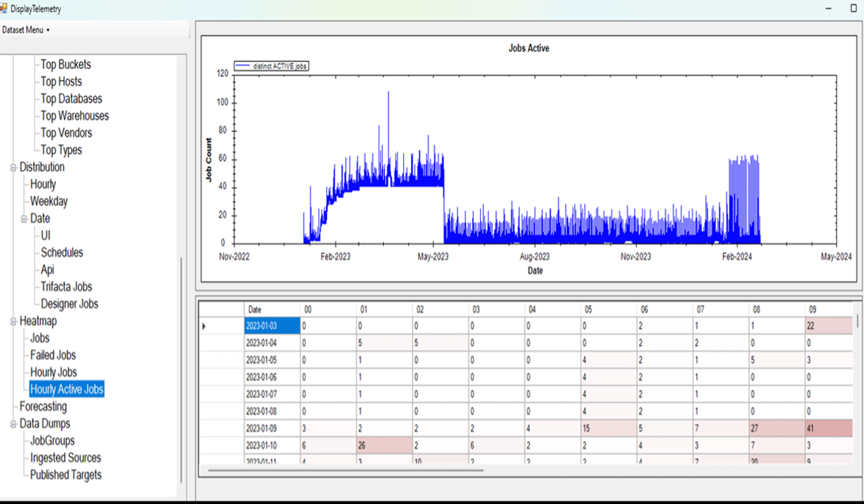The image size is (864, 504).
Task: Collapse the Heatmap tree node
Action: pos(14,321)
